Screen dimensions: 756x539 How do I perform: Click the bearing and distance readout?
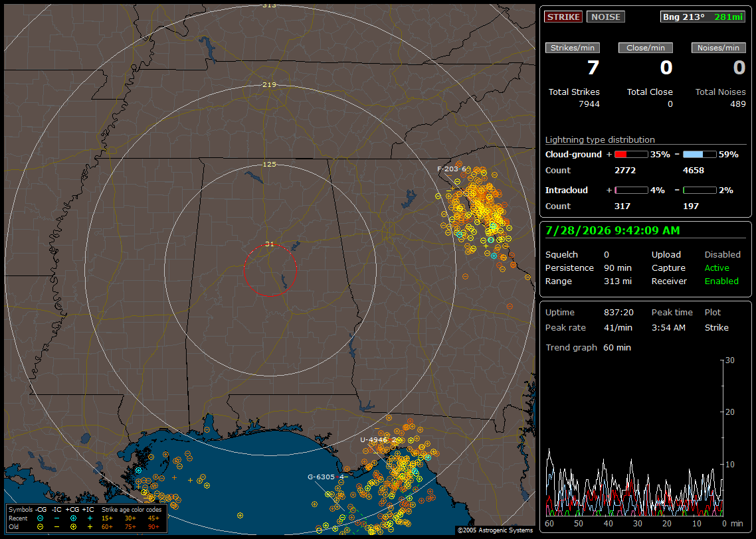point(703,17)
